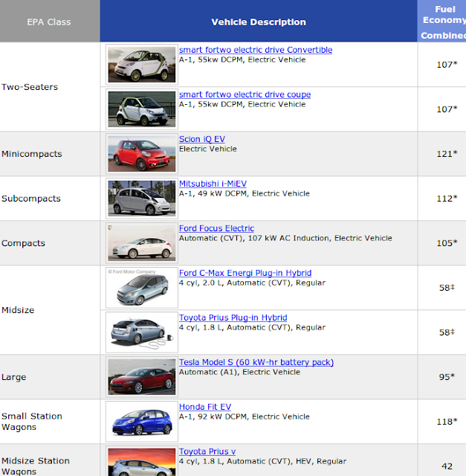
Task: Click the 112* fuel economy value
Action: coord(447,199)
